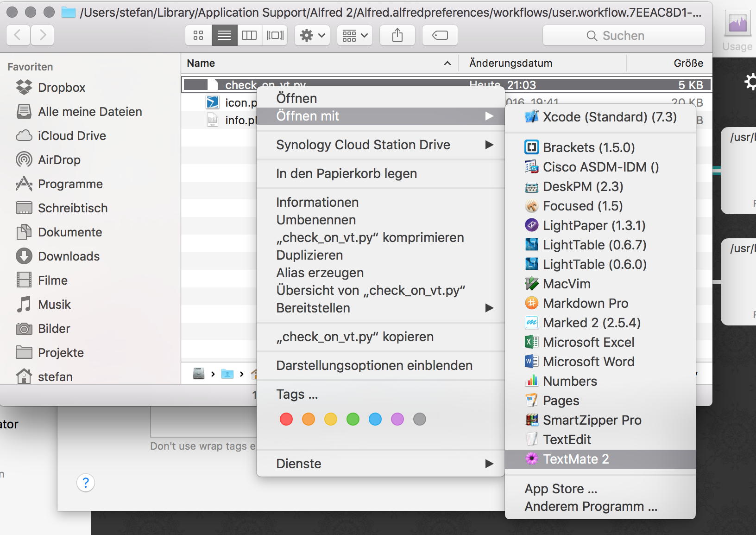
Task: Expand Bereitstellen submenu
Action: tap(380, 308)
